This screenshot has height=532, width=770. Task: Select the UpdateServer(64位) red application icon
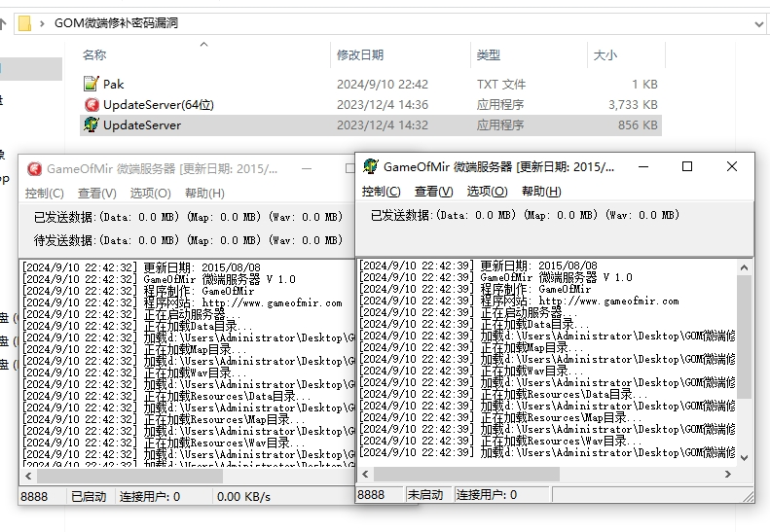tap(92, 104)
